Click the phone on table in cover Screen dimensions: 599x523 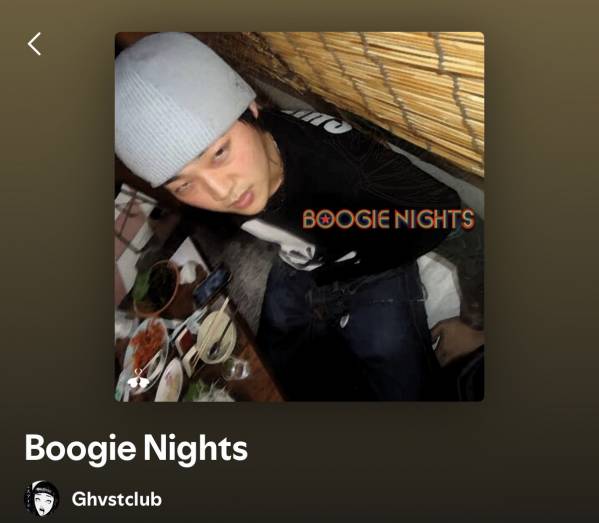click(x=212, y=285)
